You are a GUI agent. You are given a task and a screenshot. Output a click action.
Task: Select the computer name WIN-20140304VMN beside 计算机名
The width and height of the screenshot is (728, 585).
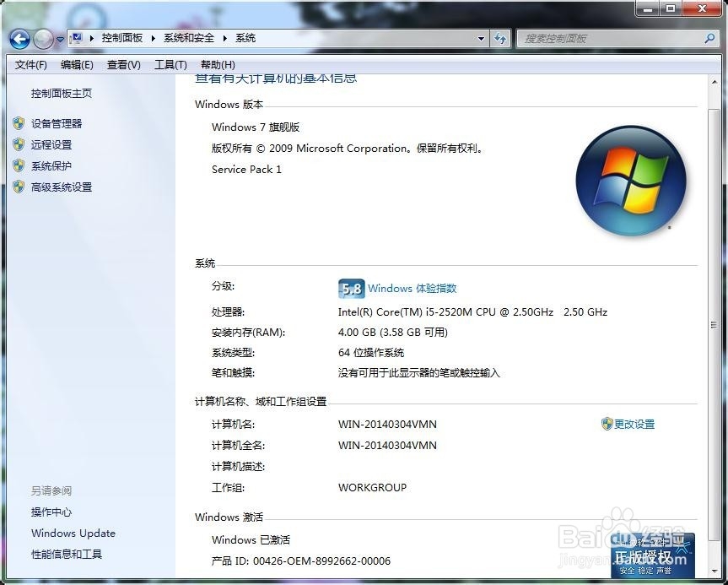coord(387,425)
